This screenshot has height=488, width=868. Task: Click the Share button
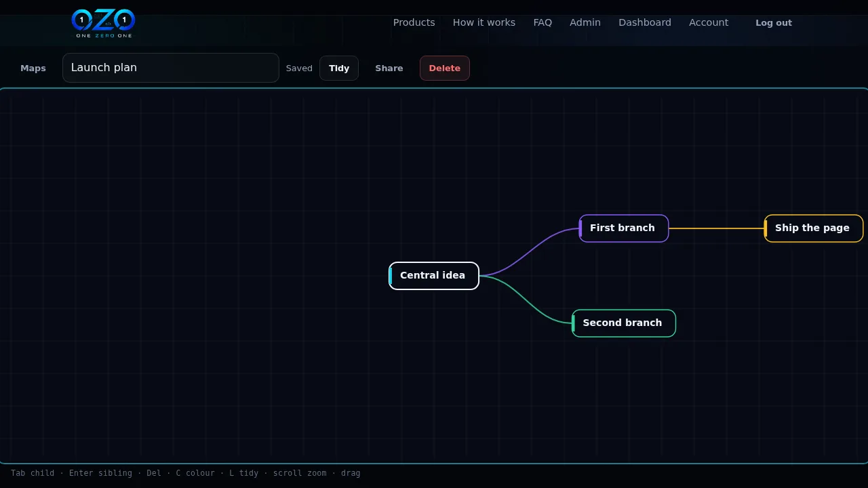(389, 68)
